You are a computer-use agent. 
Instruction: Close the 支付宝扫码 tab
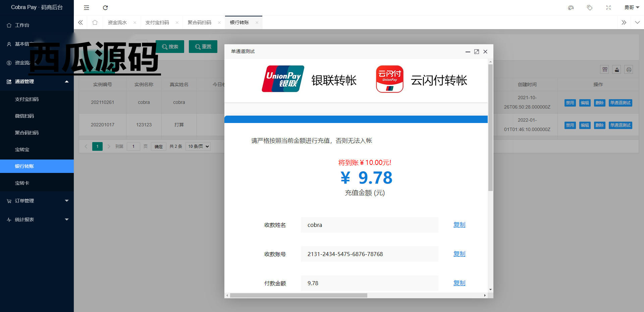point(177,22)
